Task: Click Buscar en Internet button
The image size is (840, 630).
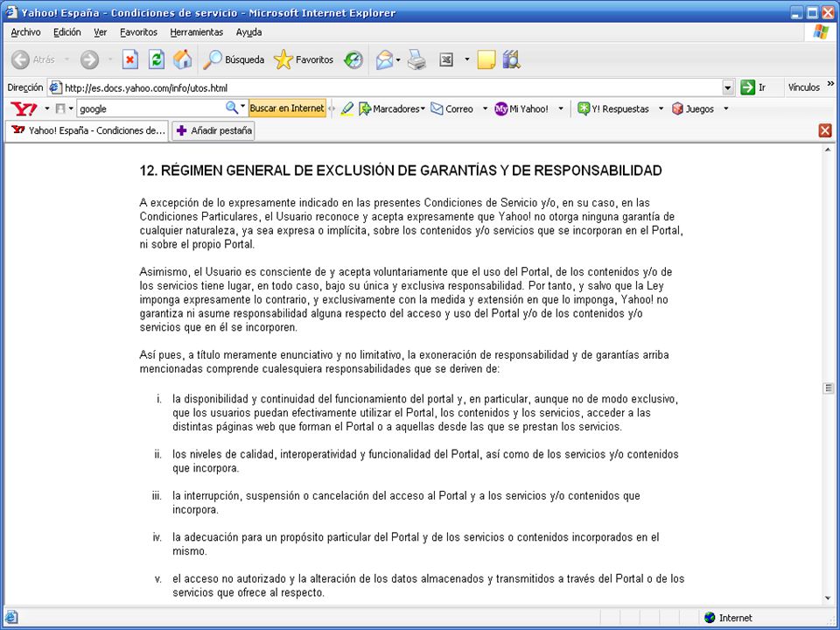Action: click(x=287, y=108)
